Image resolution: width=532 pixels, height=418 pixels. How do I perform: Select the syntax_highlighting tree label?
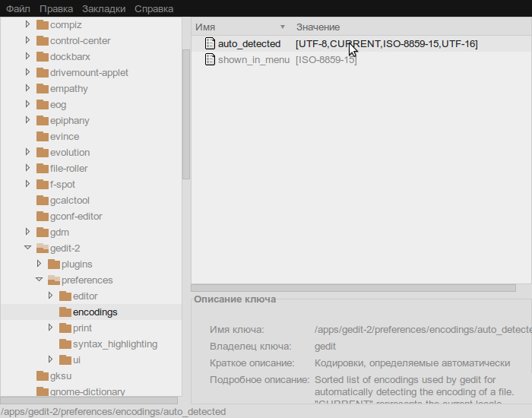pos(115,344)
